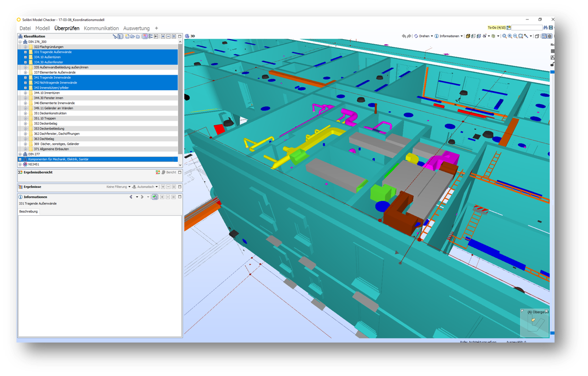Viewport: 588px width, 376px height.
Task: Open the Kommunikation tab
Action: [x=101, y=28]
